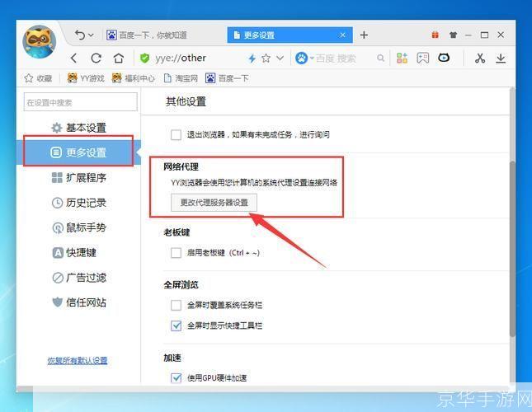Expand the undo closed tab dropdown arrow

click(90, 35)
